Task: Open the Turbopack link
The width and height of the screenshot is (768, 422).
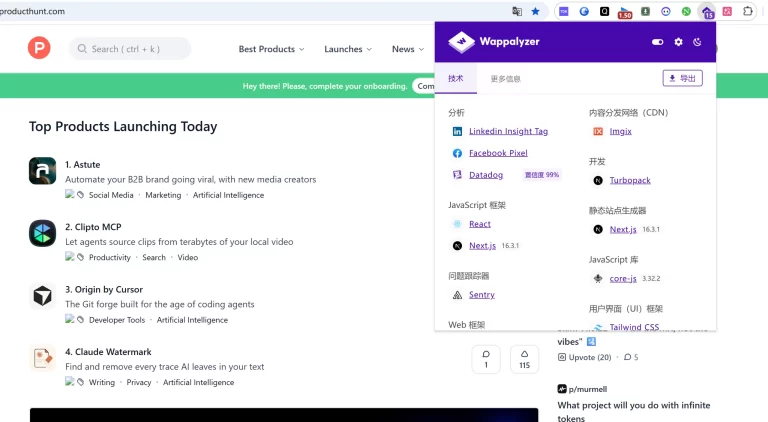Action: click(x=630, y=180)
